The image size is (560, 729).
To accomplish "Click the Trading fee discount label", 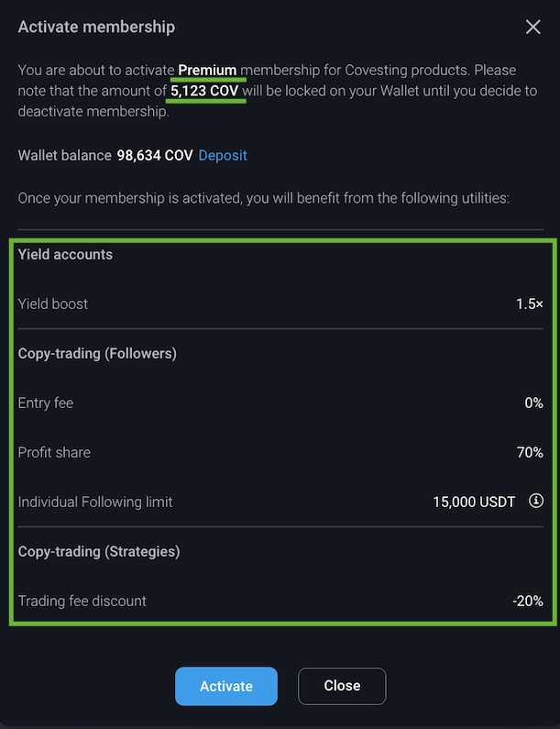I will 82,602.
